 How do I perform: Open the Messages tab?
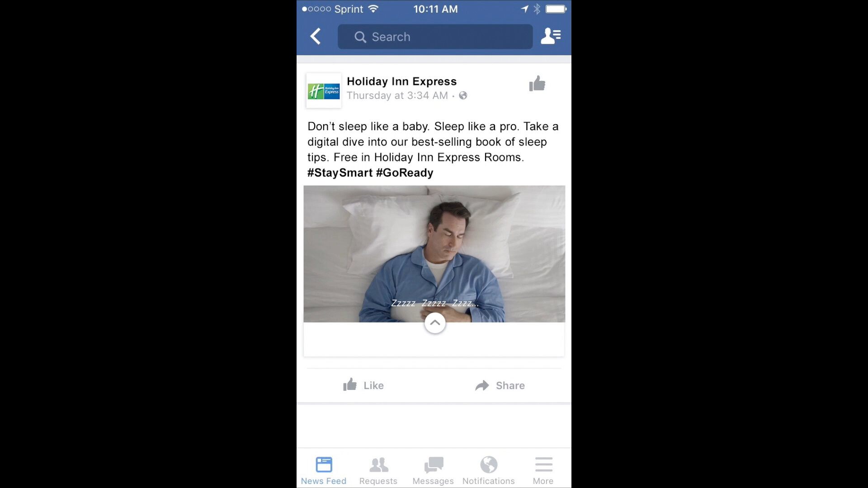click(433, 470)
